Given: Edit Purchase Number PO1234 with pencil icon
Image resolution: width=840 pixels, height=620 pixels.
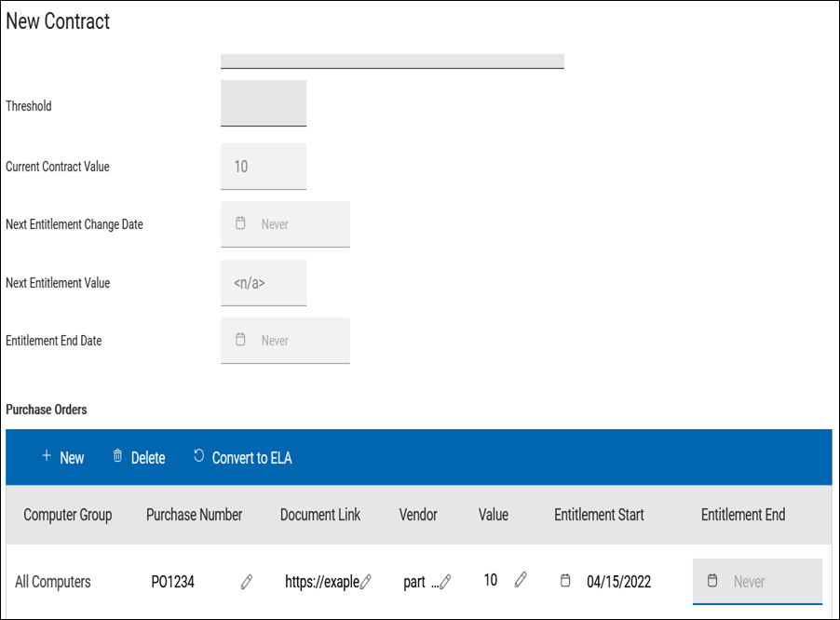Looking at the screenshot, I should click(x=247, y=582).
